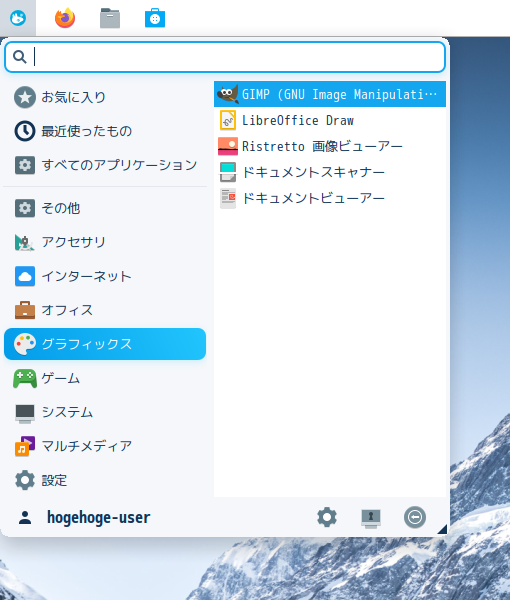Launch ドキュメントスキャナー

(330, 172)
